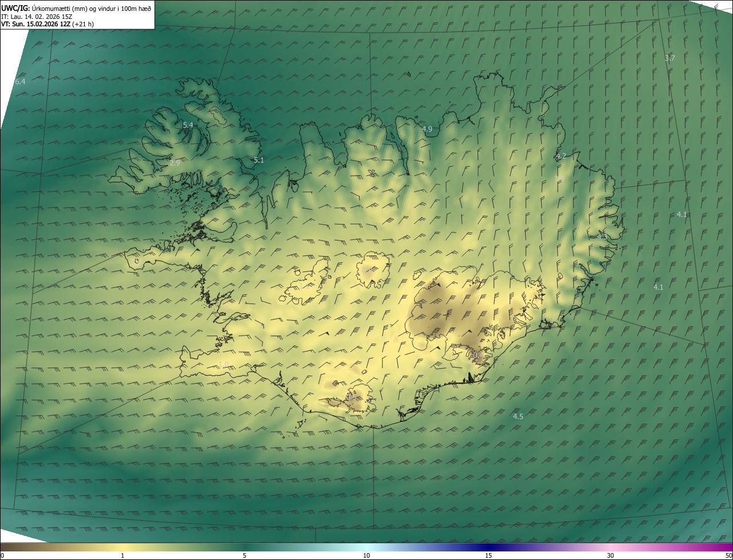Click the colorbar tick label 15
This screenshot has width=733, height=560.
click(x=488, y=555)
